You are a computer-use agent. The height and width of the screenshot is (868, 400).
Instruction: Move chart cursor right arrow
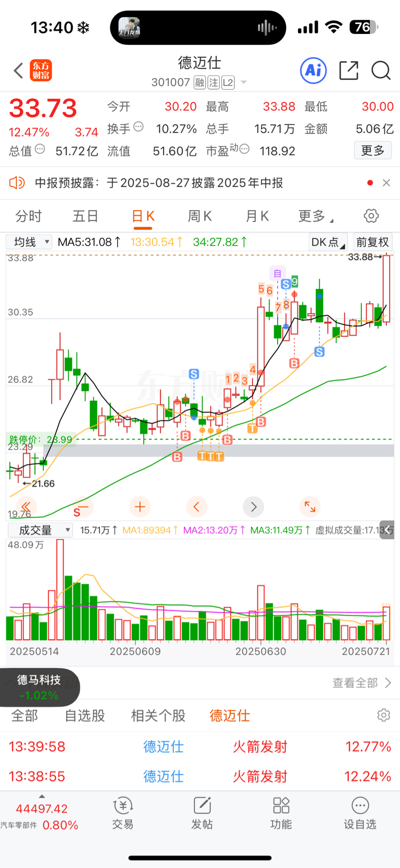click(254, 506)
